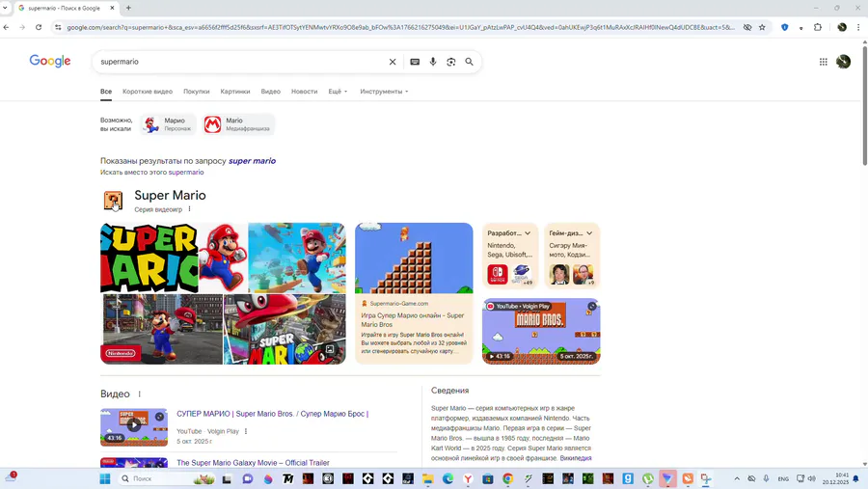Submit search with magnifier icon
The width and height of the screenshot is (868, 489).
click(469, 62)
